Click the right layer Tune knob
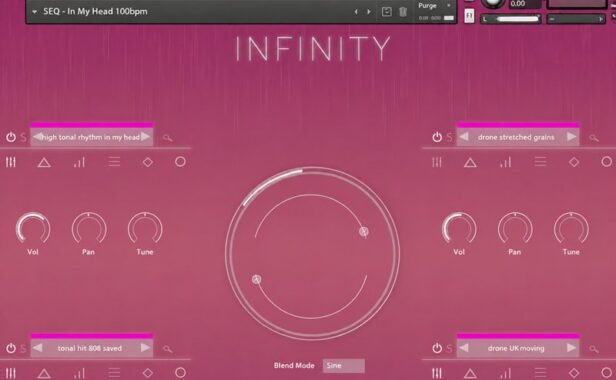616x380 pixels. pyautogui.click(x=571, y=229)
